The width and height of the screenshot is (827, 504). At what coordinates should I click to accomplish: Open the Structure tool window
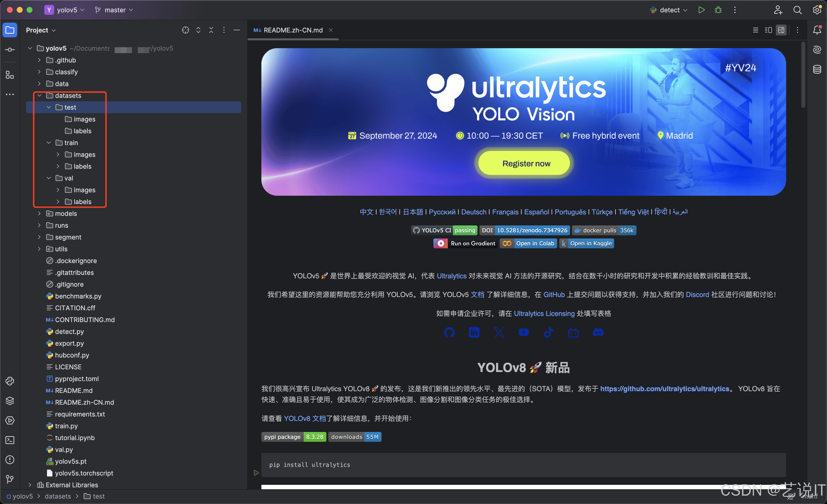(10, 75)
